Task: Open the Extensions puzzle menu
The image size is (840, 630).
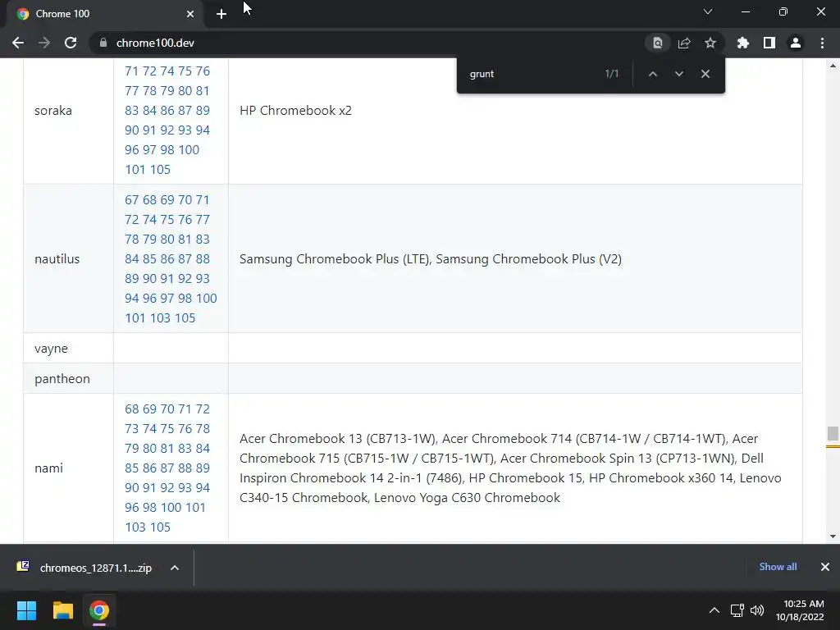Action: coord(742,43)
